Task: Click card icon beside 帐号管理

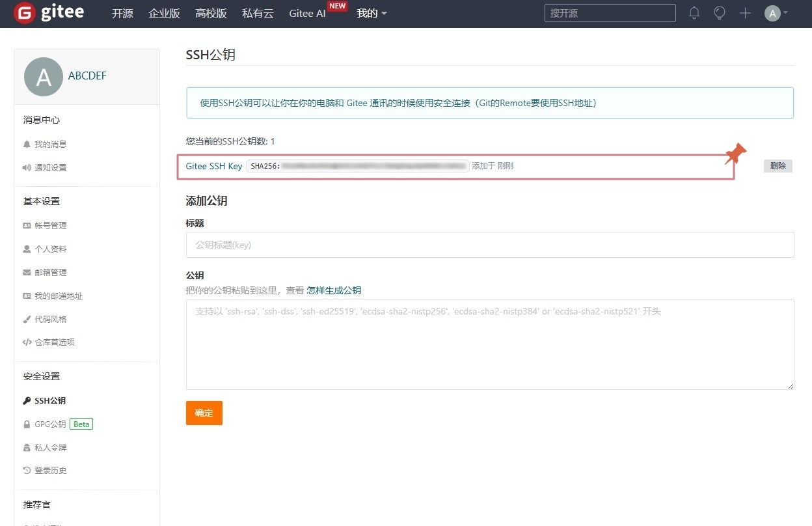Action: tap(27, 225)
